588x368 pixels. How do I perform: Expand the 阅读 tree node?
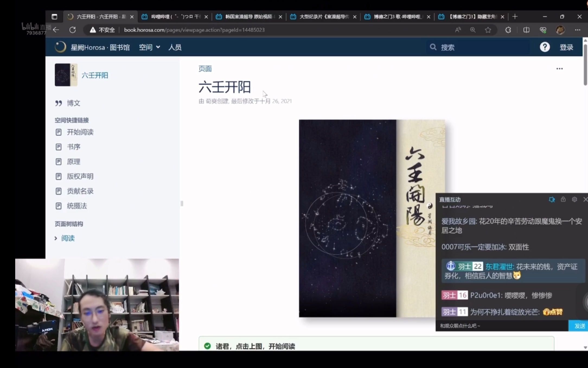point(56,238)
